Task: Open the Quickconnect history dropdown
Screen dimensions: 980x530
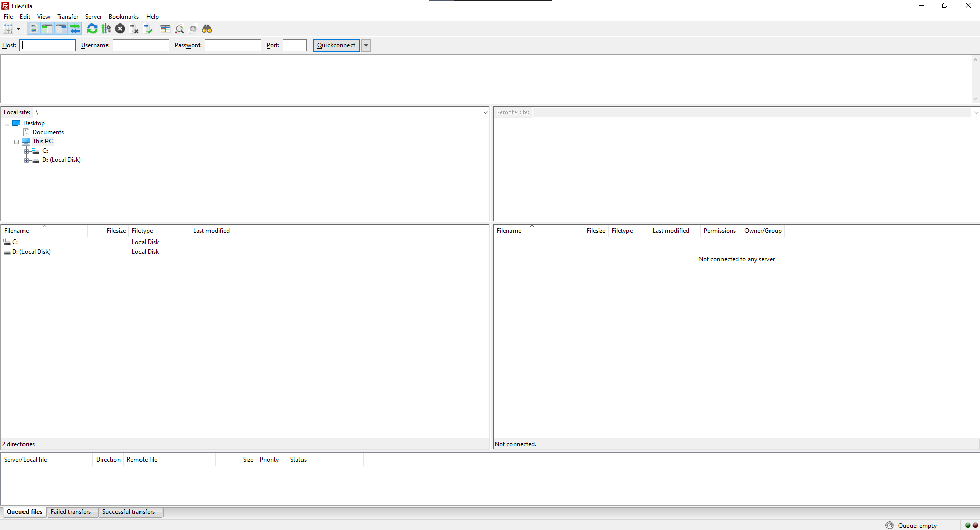Action: pyautogui.click(x=366, y=45)
